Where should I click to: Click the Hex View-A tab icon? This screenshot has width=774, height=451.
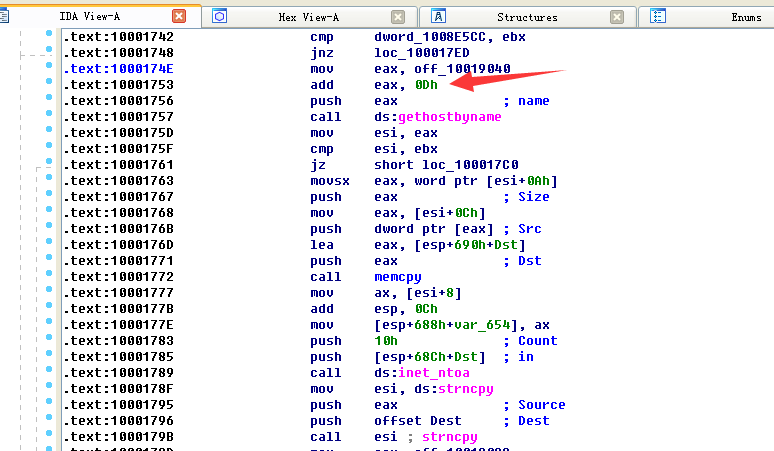pyautogui.click(x=220, y=16)
